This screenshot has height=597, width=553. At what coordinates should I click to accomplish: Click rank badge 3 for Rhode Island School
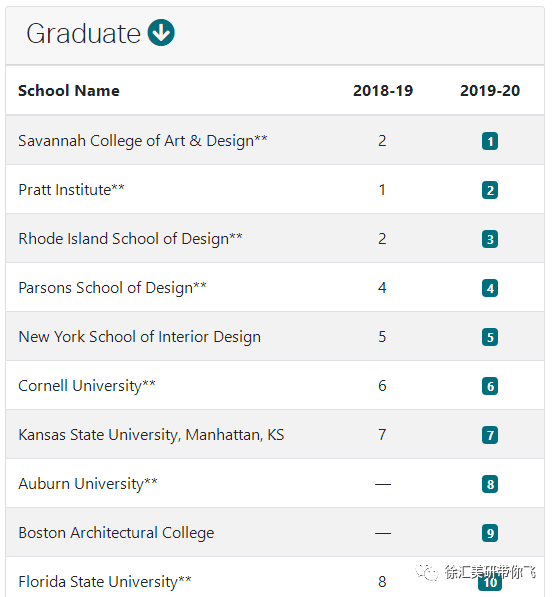click(490, 239)
